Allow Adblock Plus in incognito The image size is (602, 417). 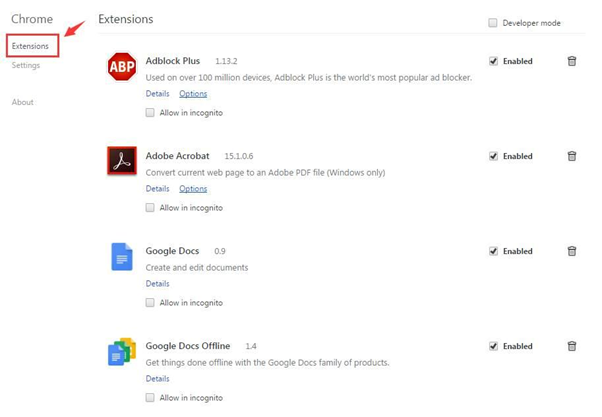click(150, 113)
